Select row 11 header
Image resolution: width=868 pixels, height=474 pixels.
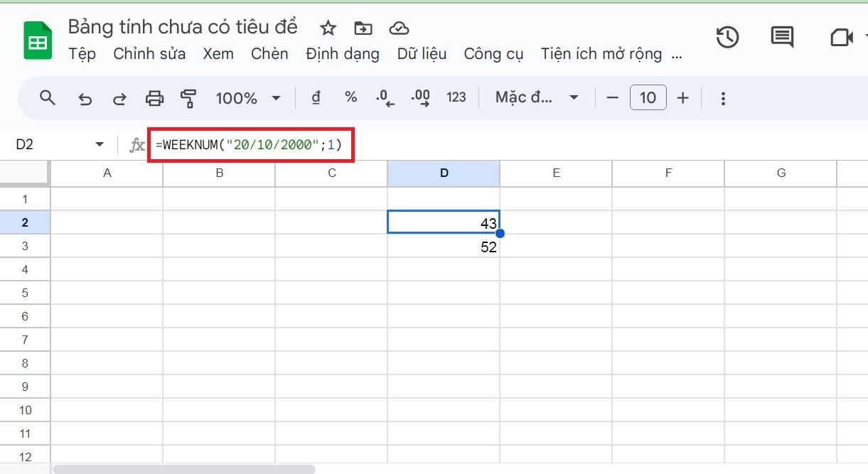click(25, 433)
